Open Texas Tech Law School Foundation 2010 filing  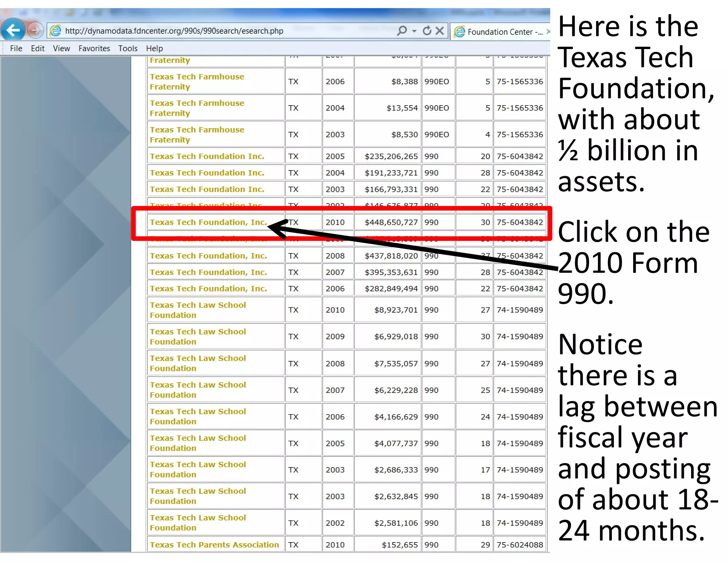tap(198, 310)
